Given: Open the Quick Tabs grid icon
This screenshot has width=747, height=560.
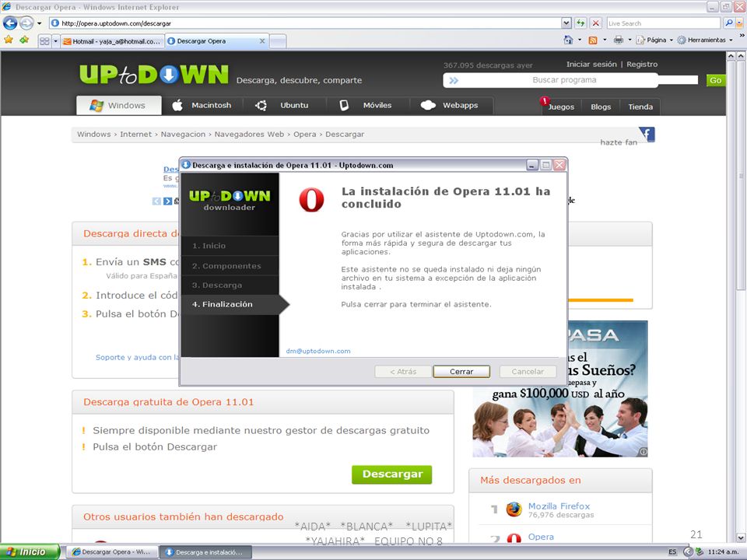Looking at the screenshot, I should (44, 41).
